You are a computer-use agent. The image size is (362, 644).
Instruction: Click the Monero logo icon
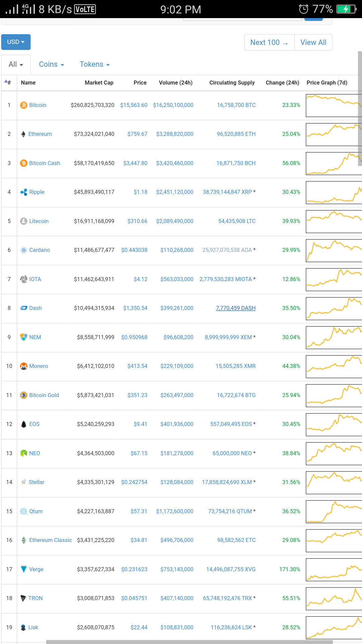coord(23,366)
